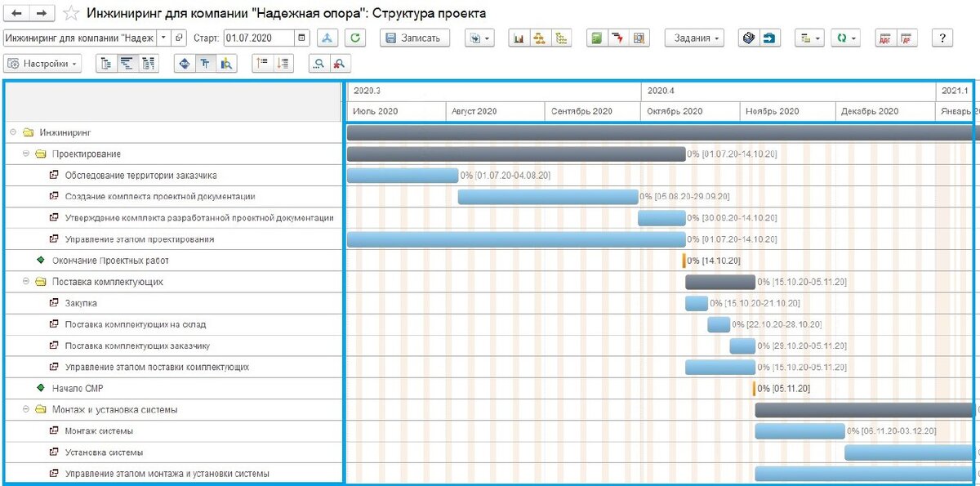Click project name field Инжиниринг для компании
Screen dimensions: 980x486
coord(80,38)
